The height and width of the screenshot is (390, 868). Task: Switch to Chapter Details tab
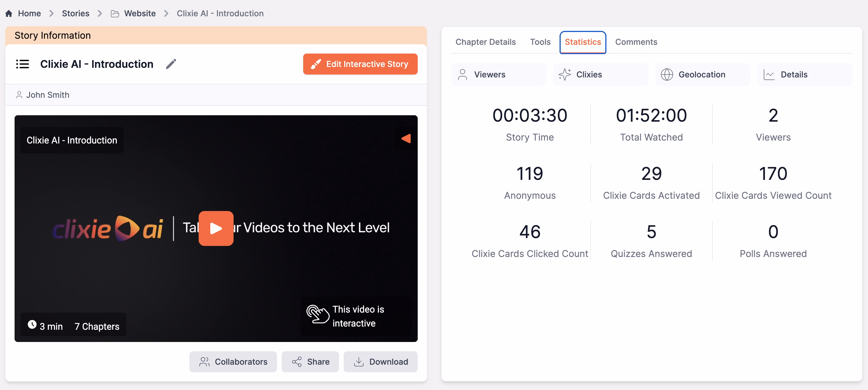(x=486, y=42)
